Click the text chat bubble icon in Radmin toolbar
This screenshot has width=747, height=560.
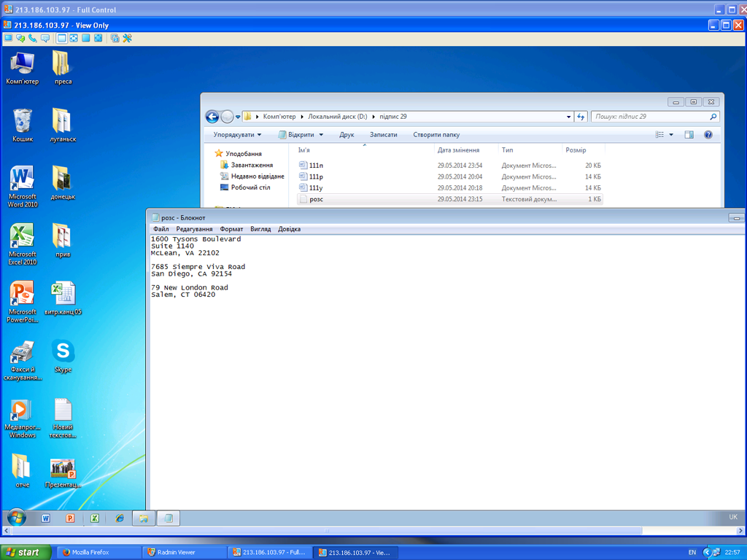(45, 38)
